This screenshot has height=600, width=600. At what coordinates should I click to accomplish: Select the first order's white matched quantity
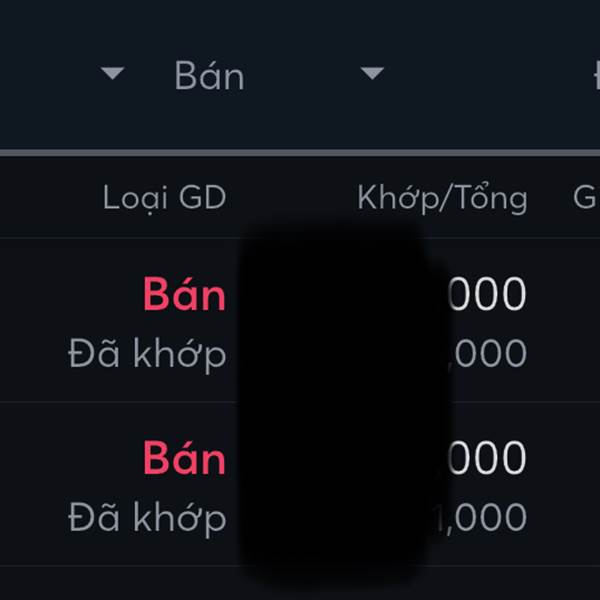487,294
